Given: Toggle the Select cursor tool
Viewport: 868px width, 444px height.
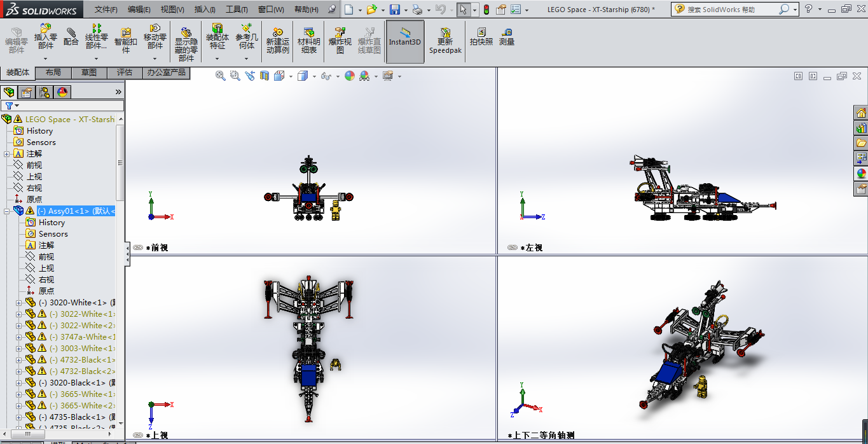Looking at the screenshot, I should (x=464, y=10).
